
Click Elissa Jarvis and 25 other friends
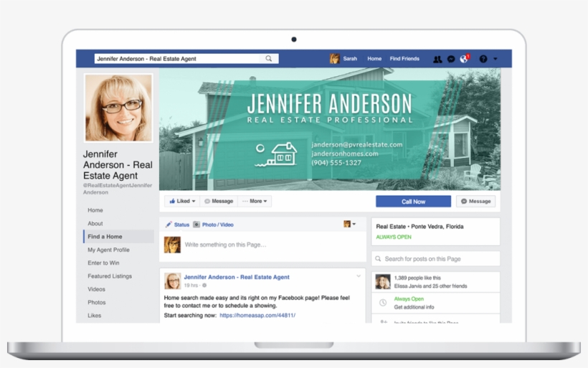point(430,286)
